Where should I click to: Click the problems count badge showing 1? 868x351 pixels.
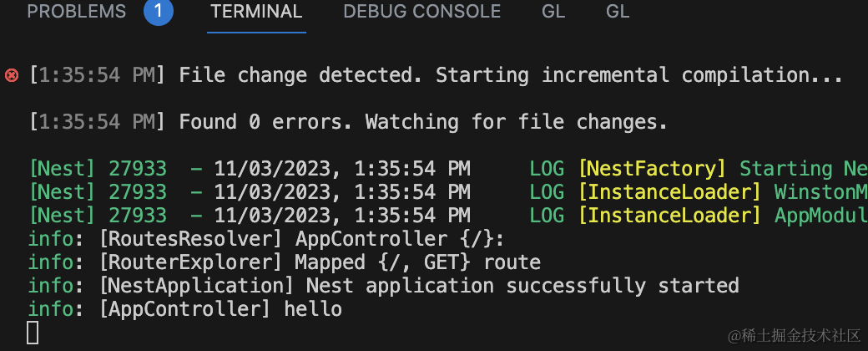[159, 13]
